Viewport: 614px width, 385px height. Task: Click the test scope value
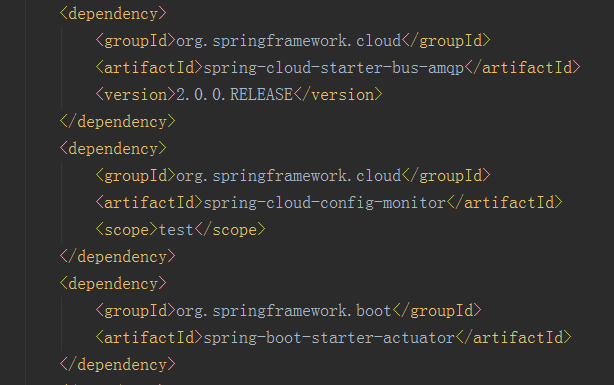[x=176, y=230]
